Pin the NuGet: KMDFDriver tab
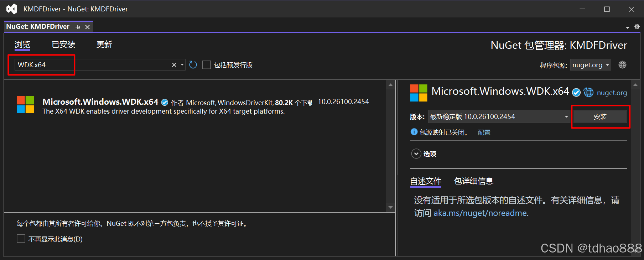 [x=78, y=27]
